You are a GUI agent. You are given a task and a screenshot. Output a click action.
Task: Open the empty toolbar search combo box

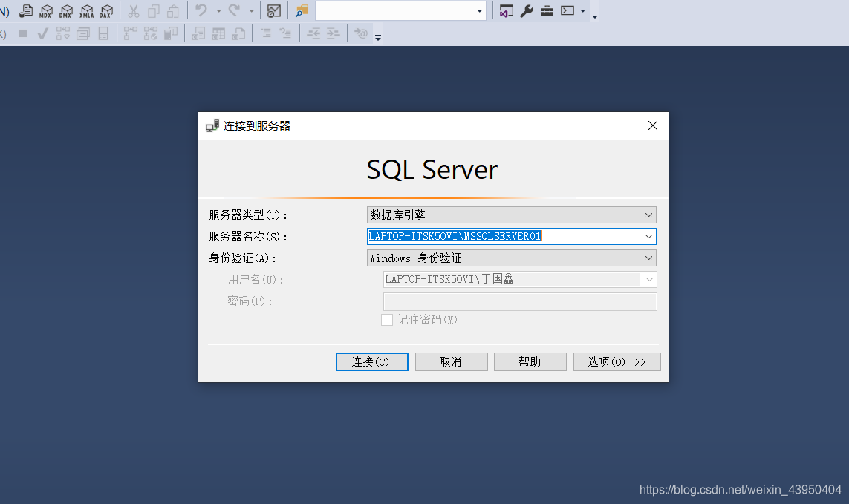pos(400,11)
